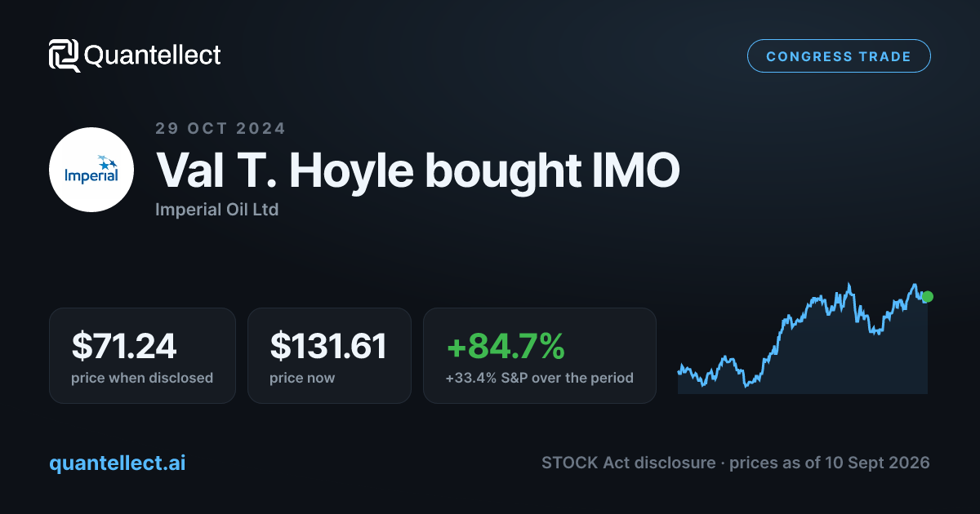980x514 pixels.
Task: Click the green dot at chart end
Action: (x=927, y=297)
